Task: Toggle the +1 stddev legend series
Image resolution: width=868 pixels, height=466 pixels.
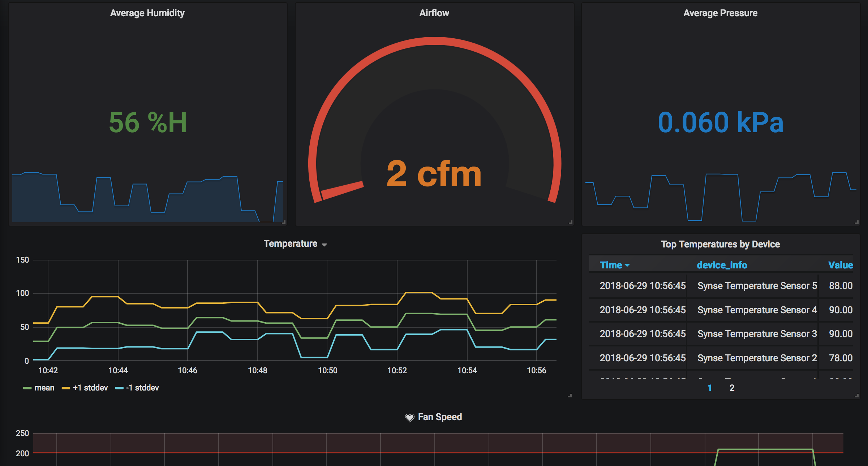Action: [90, 388]
